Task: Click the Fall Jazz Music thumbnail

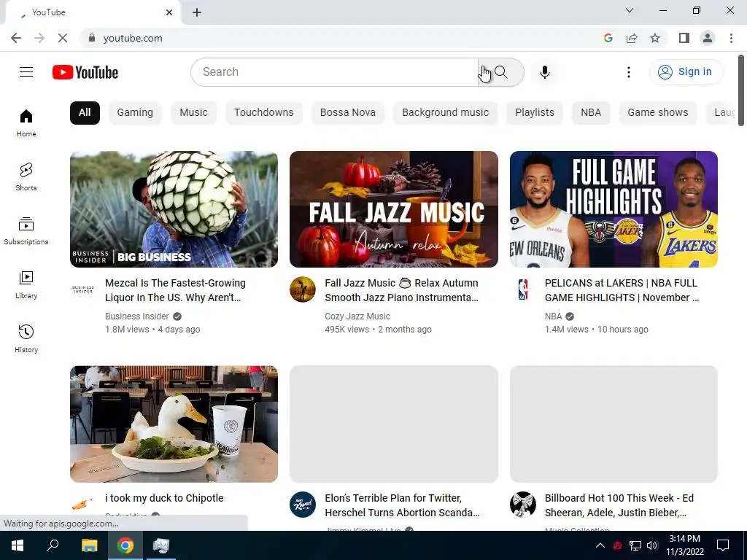Action: coord(394,209)
